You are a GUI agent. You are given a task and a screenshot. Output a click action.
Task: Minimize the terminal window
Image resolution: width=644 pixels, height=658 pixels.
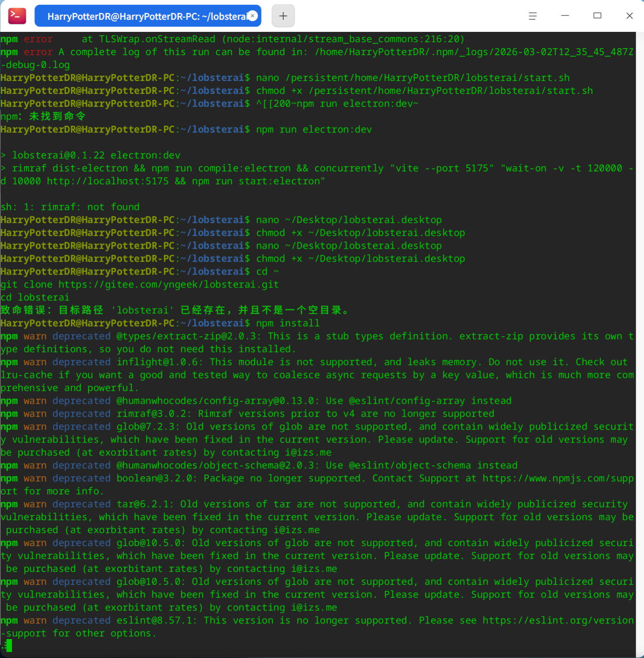point(565,16)
